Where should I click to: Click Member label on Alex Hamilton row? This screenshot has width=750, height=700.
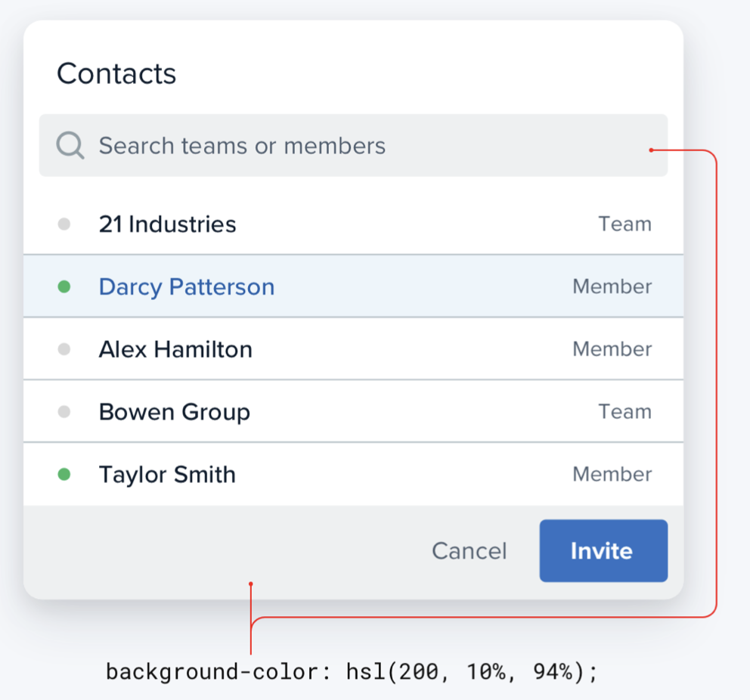pos(612,349)
